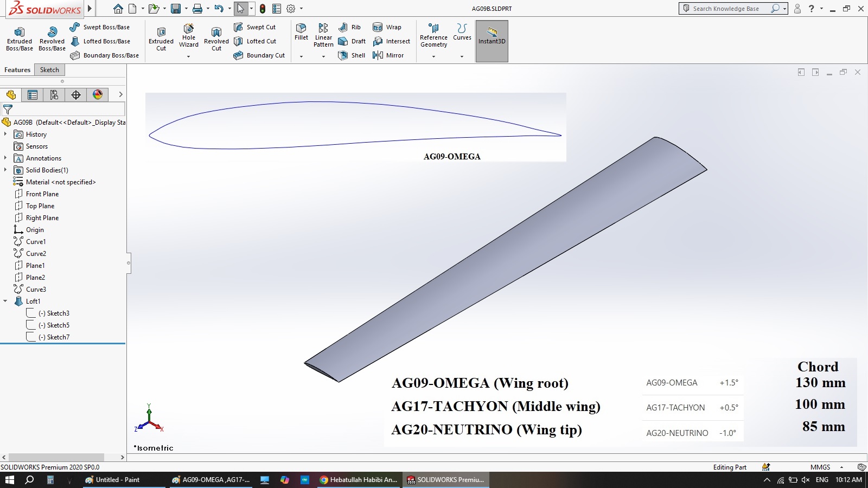
Task: Select the Rib tool
Action: 349,27
